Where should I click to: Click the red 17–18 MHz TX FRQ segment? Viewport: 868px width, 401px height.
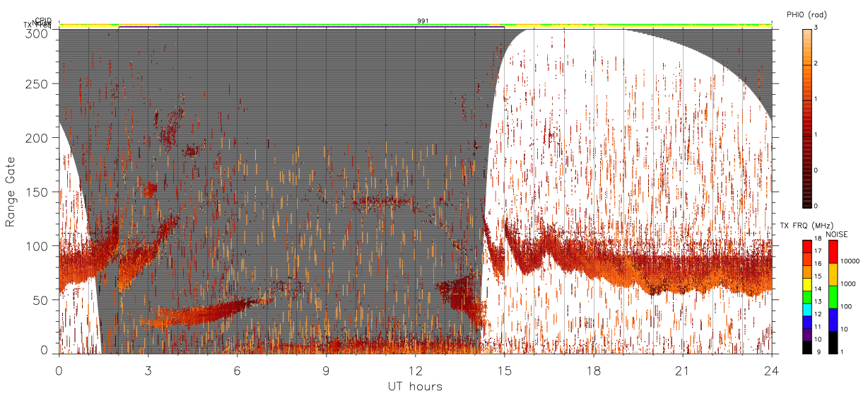tap(807, 247)
